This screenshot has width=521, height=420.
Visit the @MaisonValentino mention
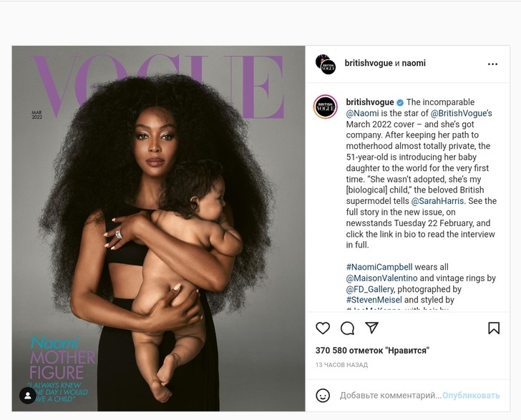point(381,278)
